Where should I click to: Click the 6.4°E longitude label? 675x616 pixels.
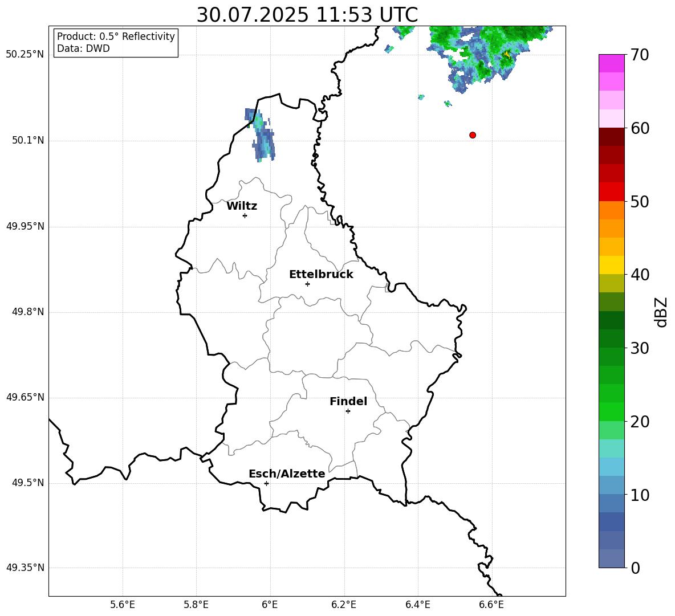[x=417, y=605]
